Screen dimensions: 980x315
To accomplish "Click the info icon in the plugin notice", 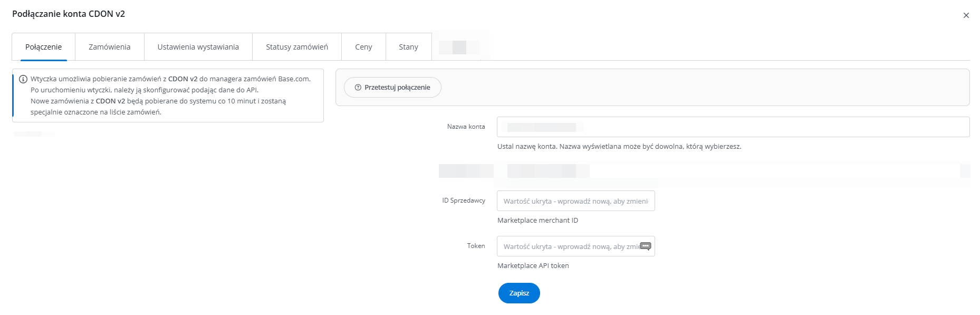I will pyautogui.click(x=23, y=79).
